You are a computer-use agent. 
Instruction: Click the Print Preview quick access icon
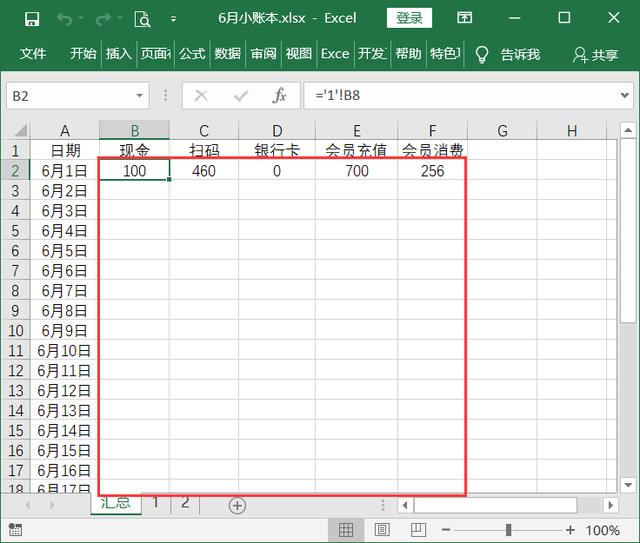pyautogui.click(x=142, y=19)
